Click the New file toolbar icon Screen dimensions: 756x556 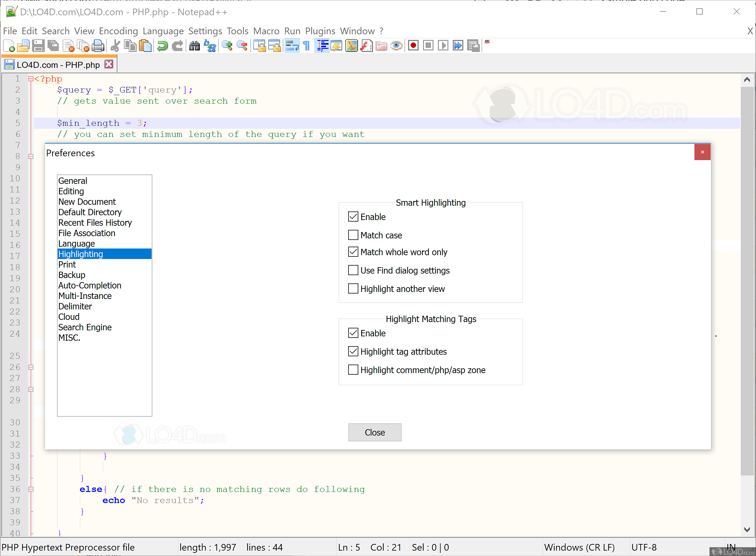tap(9, 46)
